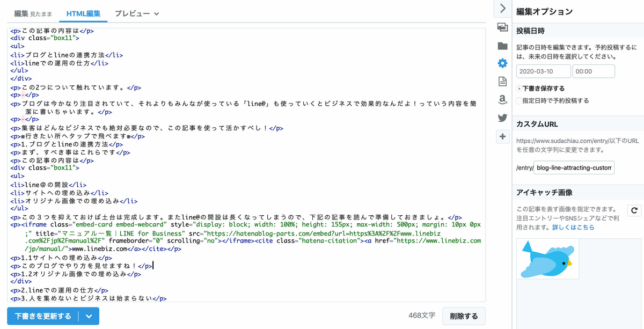Image resolution: width=644 pixels, height=329 pixels.
Task: Click line <p>2.lineでの運用の仕方</p>
Action: 59,290
